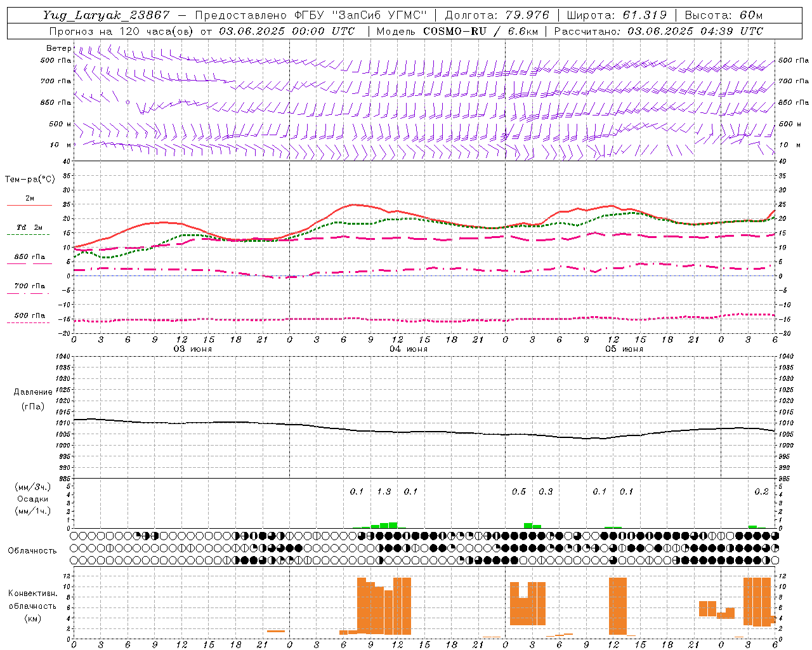Click the model name COSMO-RU / 6.6км
Screen dimensions: 812x650
[x=481, y=31]
